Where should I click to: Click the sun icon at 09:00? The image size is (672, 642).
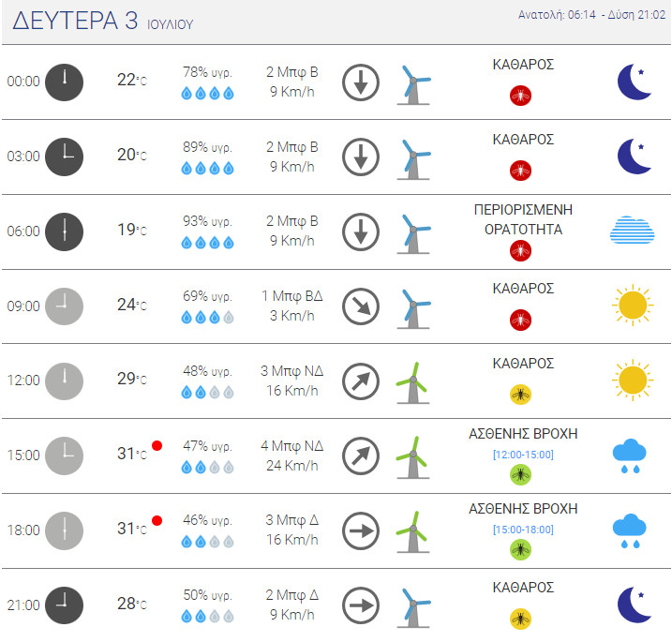tap(632, 306)
